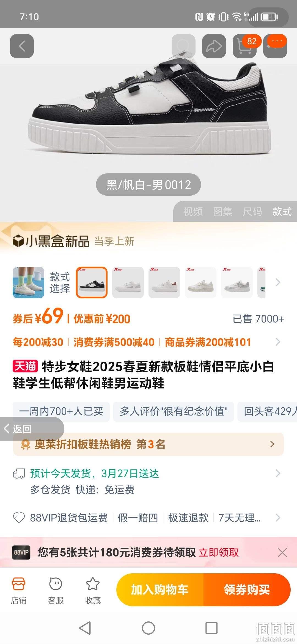This screenshot has height=644, width=297.
Task: Open the more options menu icon
Action: (x=275, y=46)
